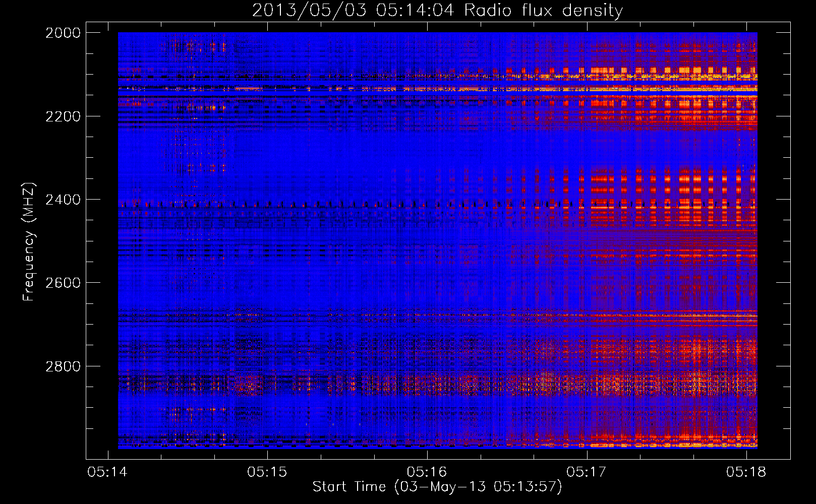The image size is (816, 504).
Task: Click the 2600 frequency tick label
Action: click(63, 283)
